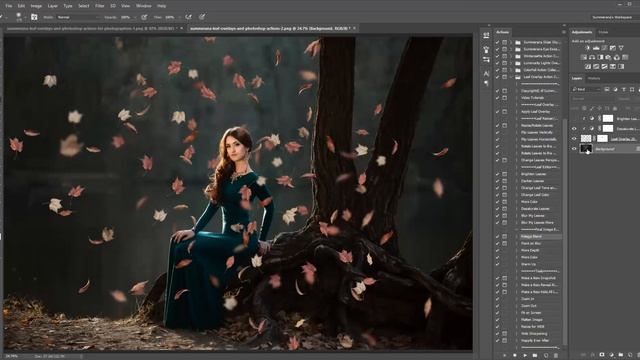Delete the selected action
The width and height of the screenshot is (640, 360).
coord(556,356)
